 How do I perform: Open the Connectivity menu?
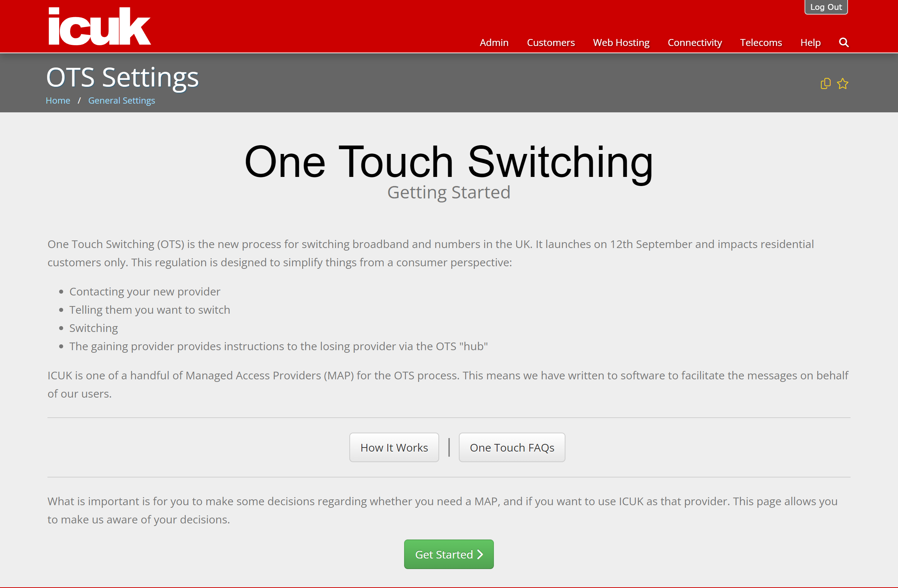click(x=694, y=42)
